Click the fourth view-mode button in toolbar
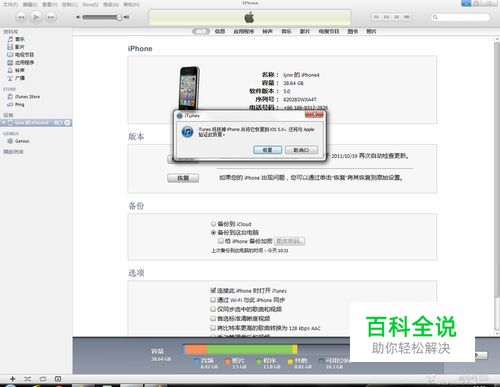This screenshot has width=500, height=387. [x=407, y=17]
